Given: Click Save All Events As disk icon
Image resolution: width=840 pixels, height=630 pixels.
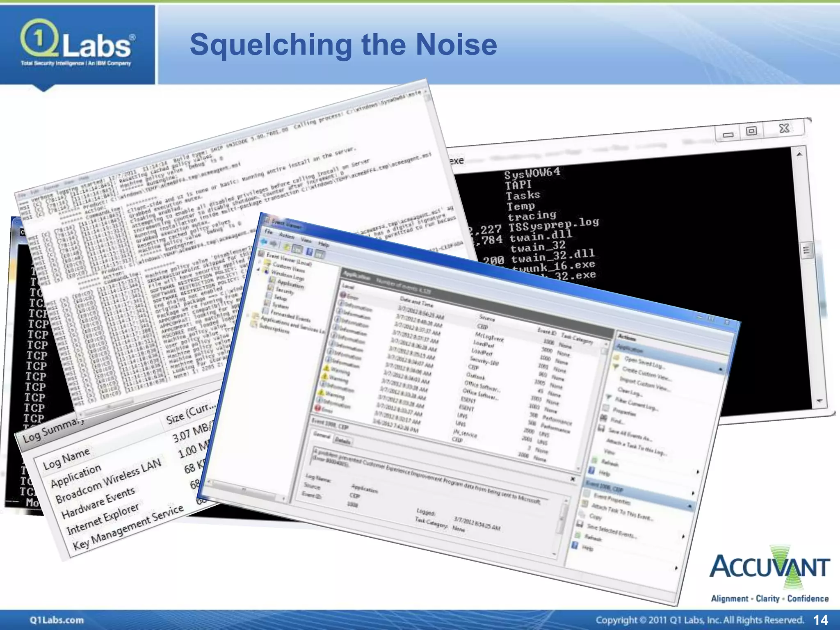Looking at the screenshot, I should (601, 428).
